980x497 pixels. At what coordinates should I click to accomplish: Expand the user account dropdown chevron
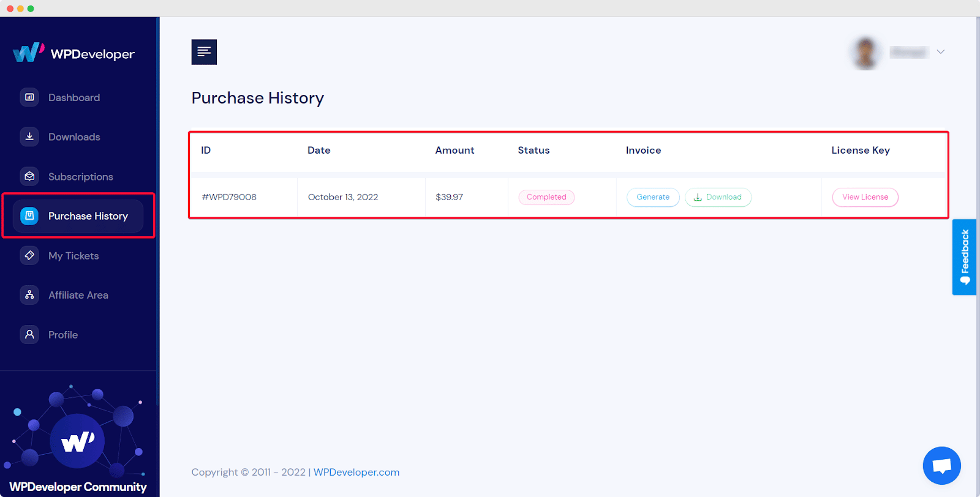pos(941,52)
